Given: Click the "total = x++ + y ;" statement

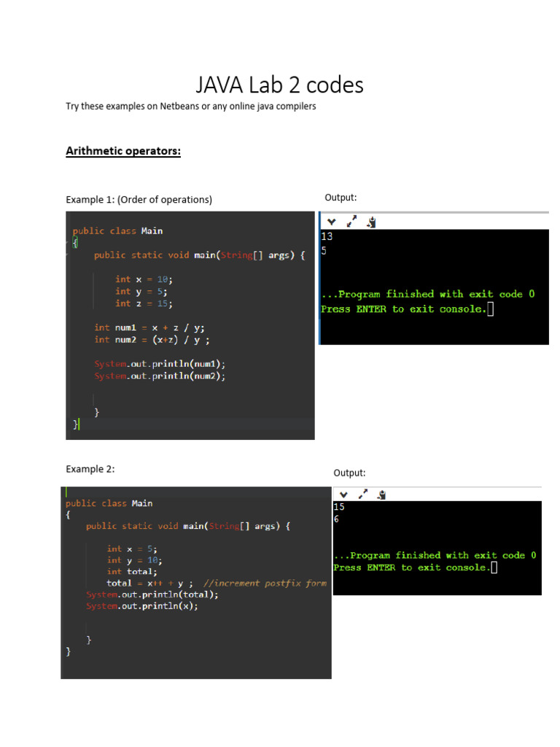Looking at the screenshot, I should coord(149,583).
